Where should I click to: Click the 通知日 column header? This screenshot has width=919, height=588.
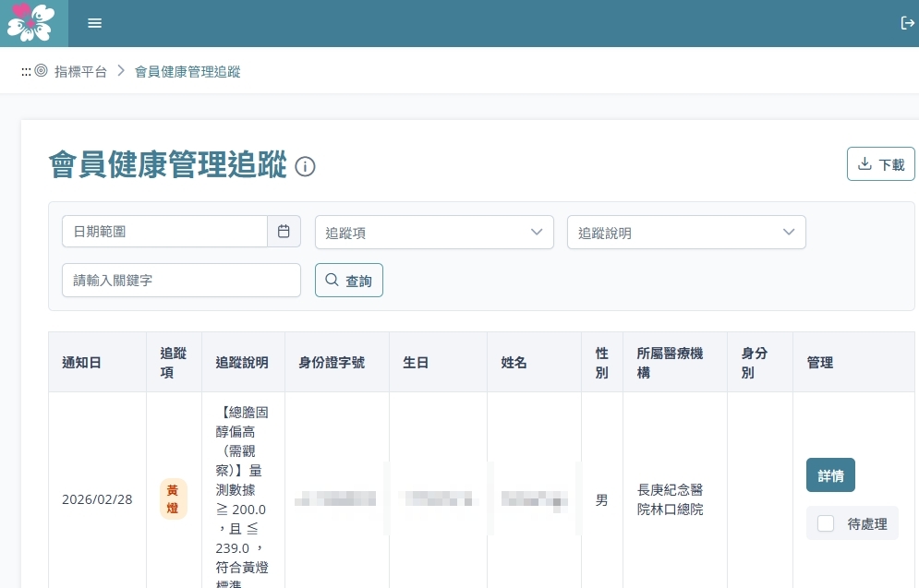coord(81,363)
